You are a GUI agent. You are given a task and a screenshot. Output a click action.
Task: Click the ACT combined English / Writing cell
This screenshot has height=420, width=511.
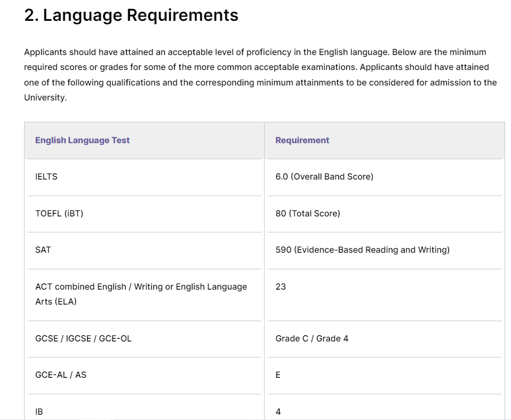coord(141,286)
